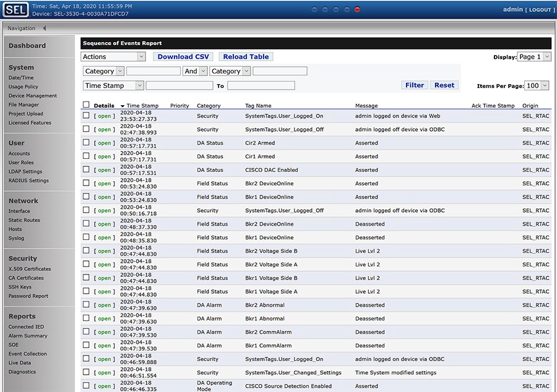Screen dimensions: 557x392
Task: Open network Interface page
Action: click(x=19, y=211)
